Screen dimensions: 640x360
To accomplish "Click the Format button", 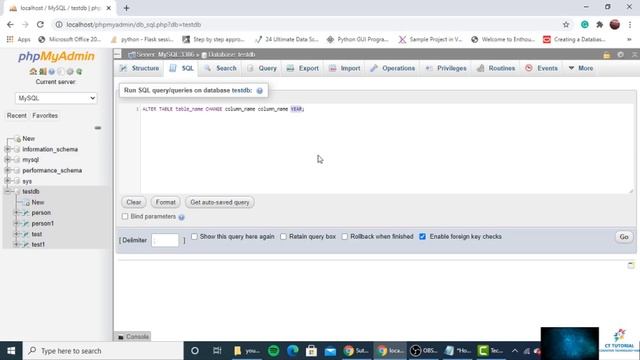I will pyautogui.click(x=166, y=202).
